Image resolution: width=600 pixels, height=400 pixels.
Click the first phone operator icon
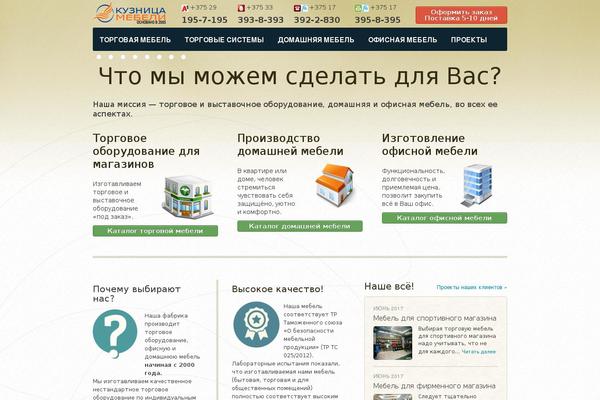click(185, 8)
